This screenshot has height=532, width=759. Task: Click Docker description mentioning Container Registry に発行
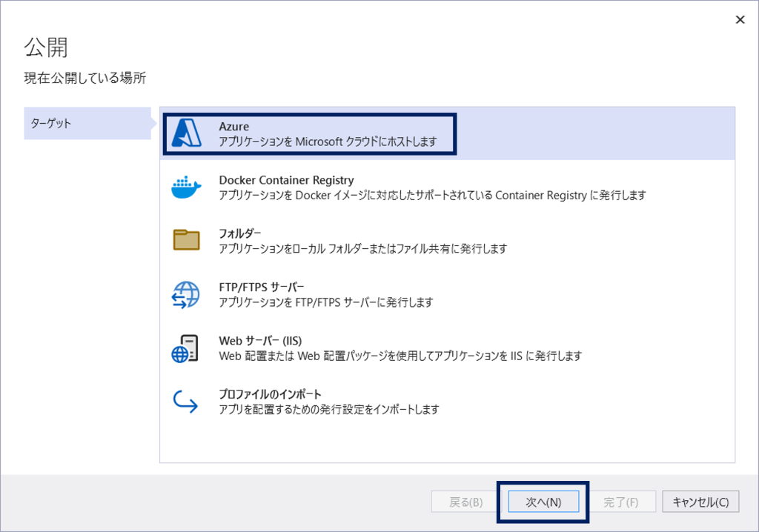(x=432, y=196)
